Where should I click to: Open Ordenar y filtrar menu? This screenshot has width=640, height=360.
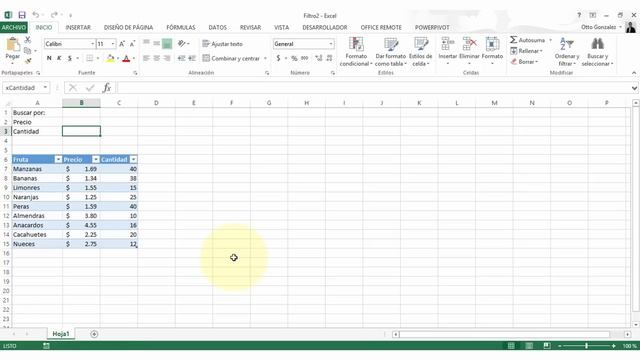pyautogui.click(x=567, y=51)
